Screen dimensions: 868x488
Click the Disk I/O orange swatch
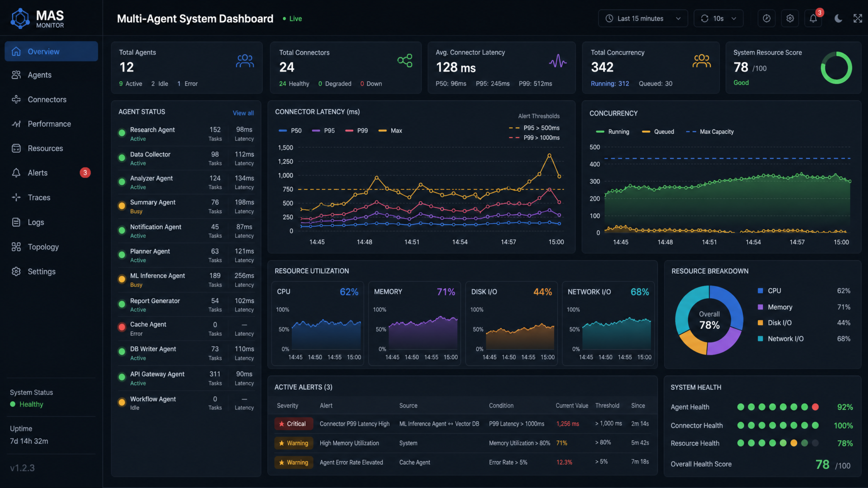pos(760,323)
